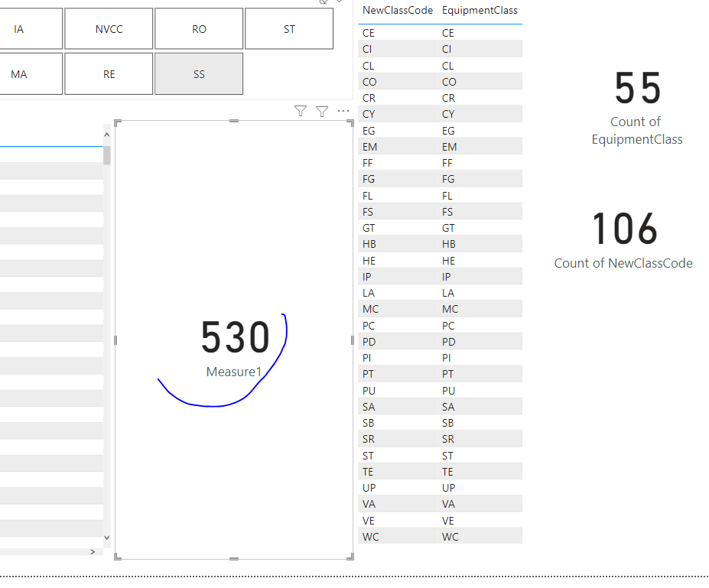Select the ST slicer button

click(289, 29)
